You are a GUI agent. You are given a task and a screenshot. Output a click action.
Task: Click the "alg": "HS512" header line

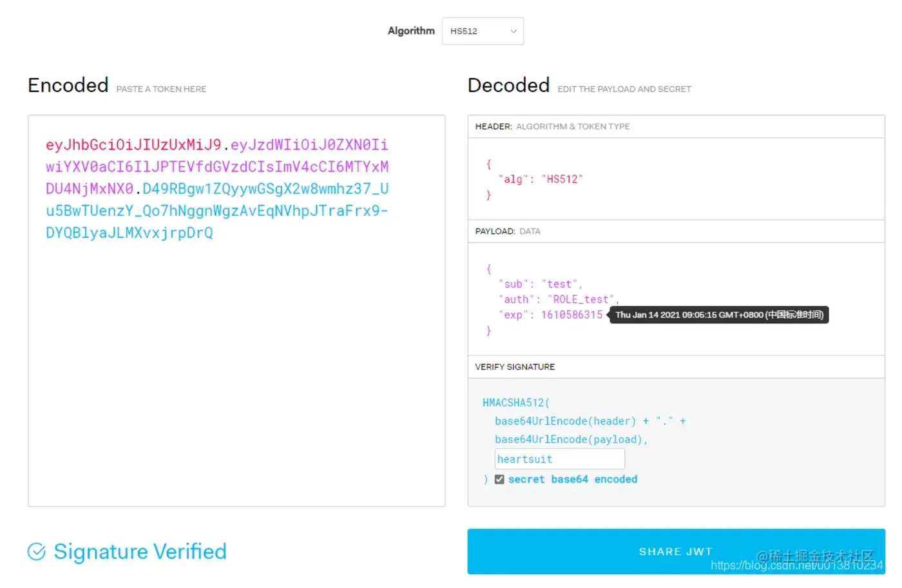pos(541,179)
